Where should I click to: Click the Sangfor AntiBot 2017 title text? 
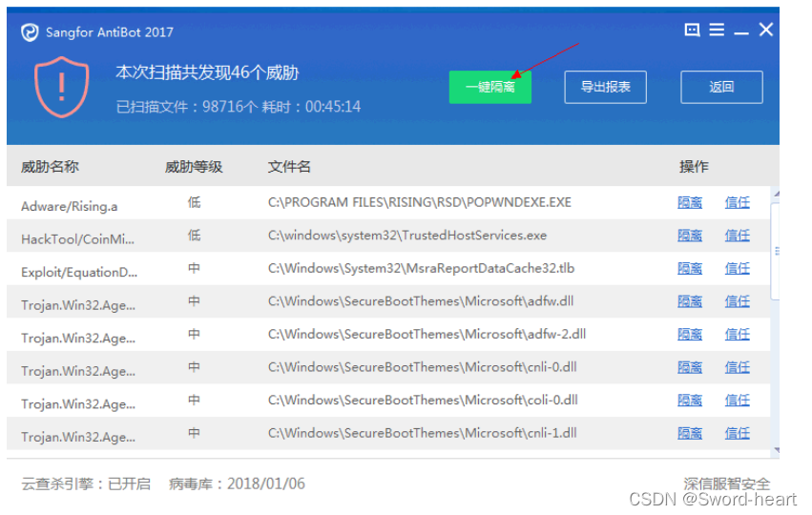coord(110,32)
